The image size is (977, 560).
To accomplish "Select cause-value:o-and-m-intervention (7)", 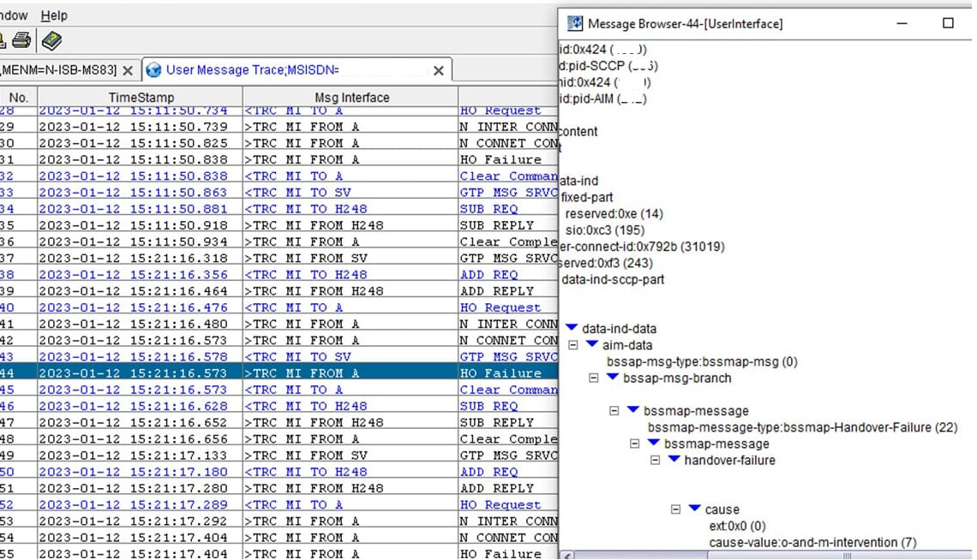I will tap(812, 543).
